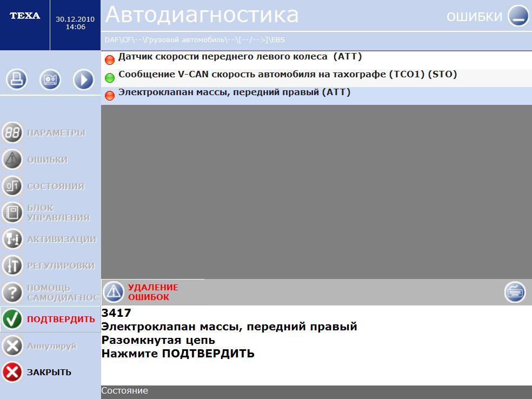This screenshot has width=532, height=399.
Task: Click the TEXA logo
Action: (25, 16)
